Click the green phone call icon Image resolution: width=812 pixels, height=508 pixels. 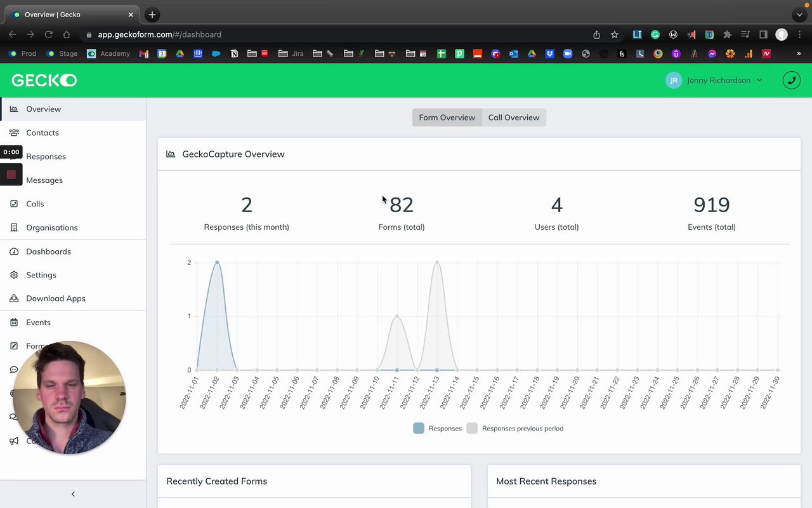pos(791,81)
